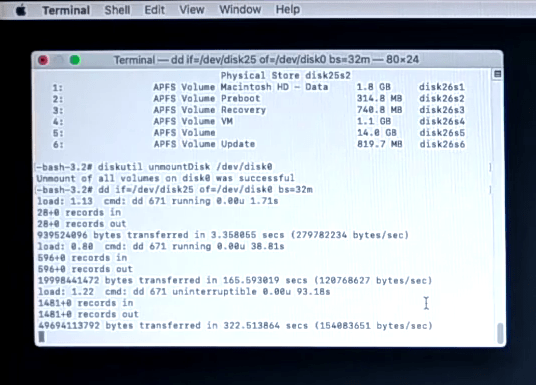Open the Help menu
Screen dimensions: 536x385
[288, 10]
